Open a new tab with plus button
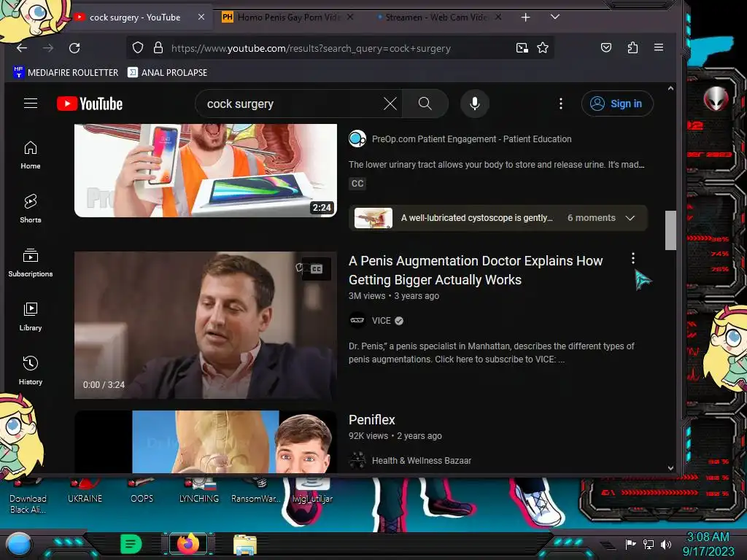This screenshot has width=747, height=560. 525,17
